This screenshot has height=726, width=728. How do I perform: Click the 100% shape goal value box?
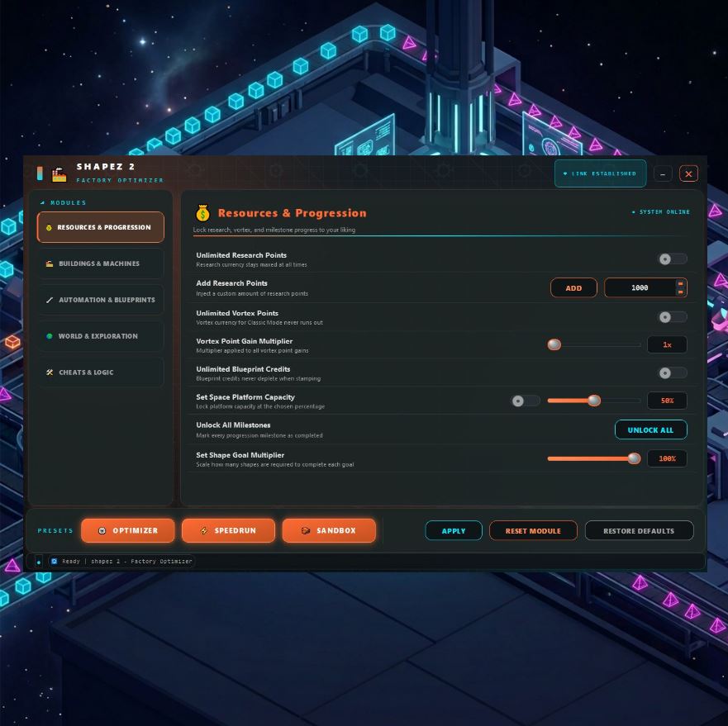point(667,458)
